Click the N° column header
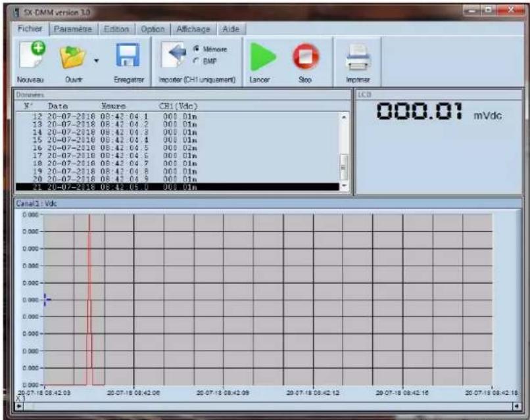Image resolution: width=530 pixels, height=420 pixels. [x=29, y=106]
